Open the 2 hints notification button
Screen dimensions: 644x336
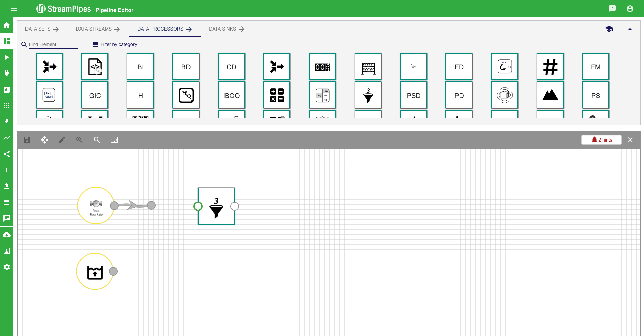tap(601, 140)
